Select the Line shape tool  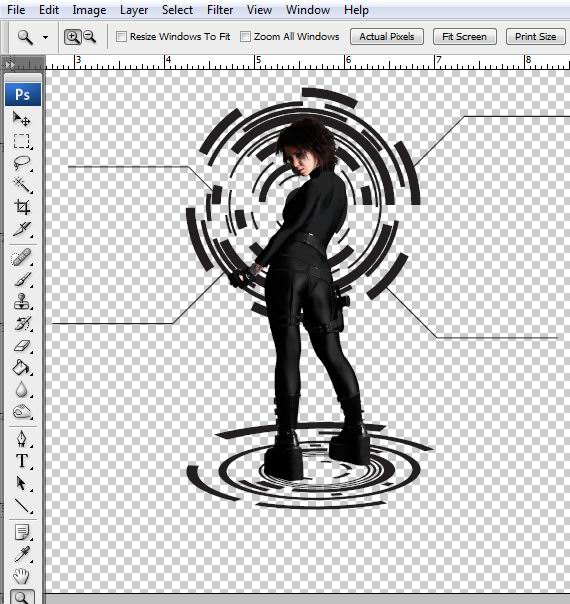pos(22,506)
